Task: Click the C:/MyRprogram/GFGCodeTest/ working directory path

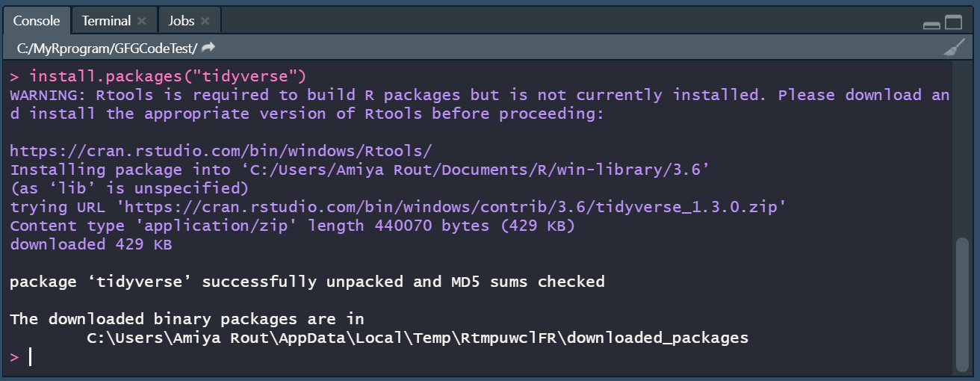Action: 107,48
